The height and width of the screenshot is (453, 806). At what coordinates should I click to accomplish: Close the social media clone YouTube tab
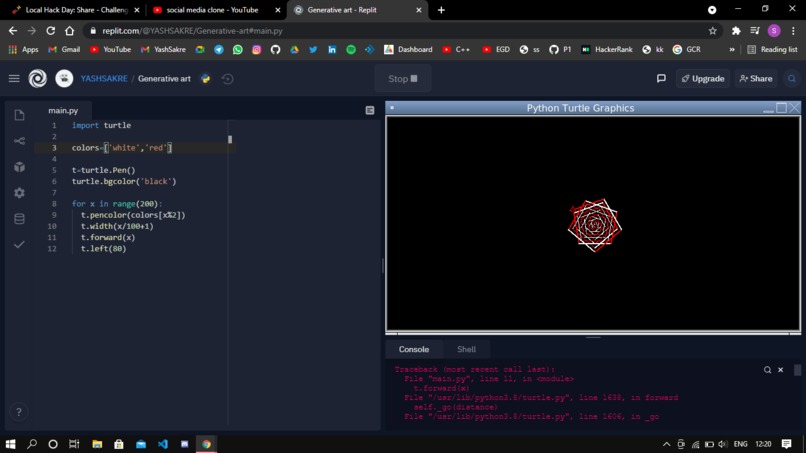(278, 10)
